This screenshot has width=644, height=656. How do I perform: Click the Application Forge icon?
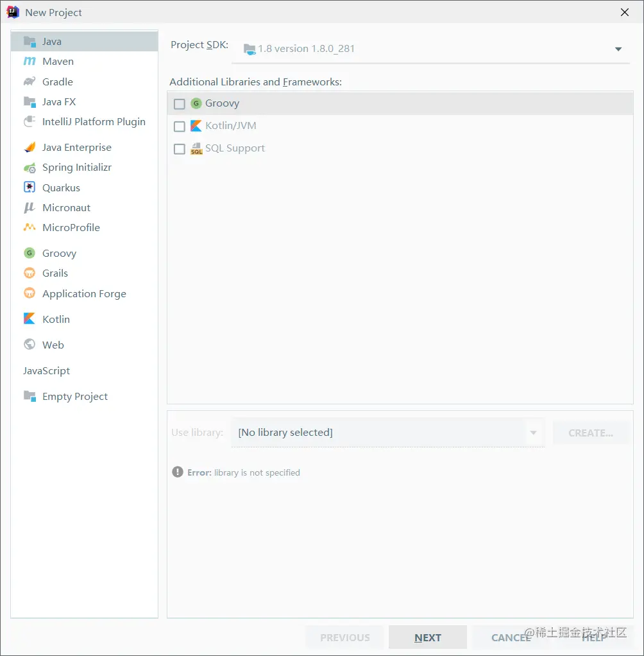point(30,293)
